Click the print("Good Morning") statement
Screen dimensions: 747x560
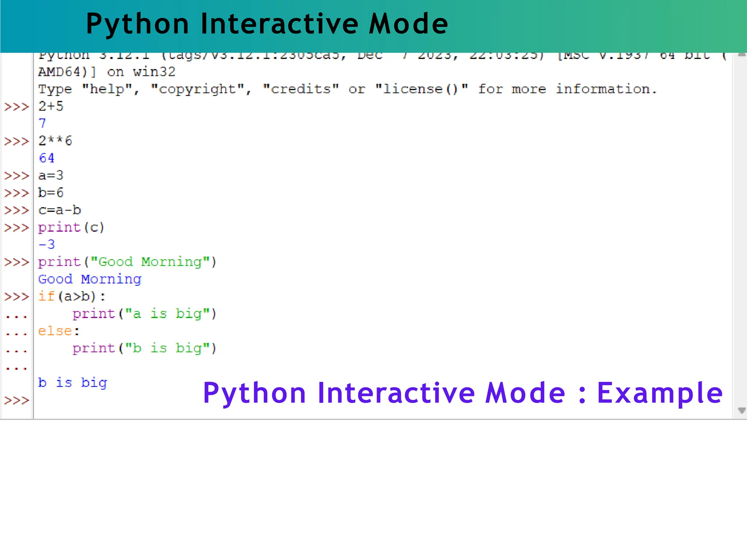(x=127, y=262)
